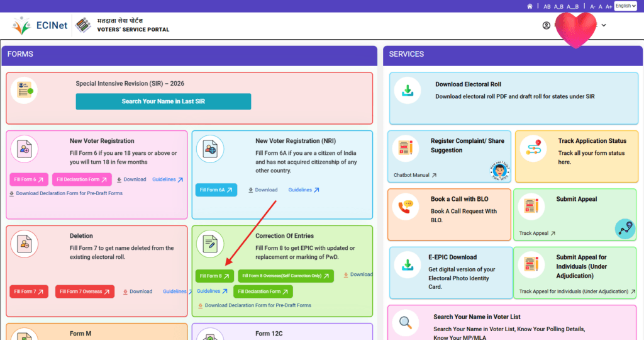
Task: Open Fill Declaration Form in Correction card
Action: [x=263, y=292]
